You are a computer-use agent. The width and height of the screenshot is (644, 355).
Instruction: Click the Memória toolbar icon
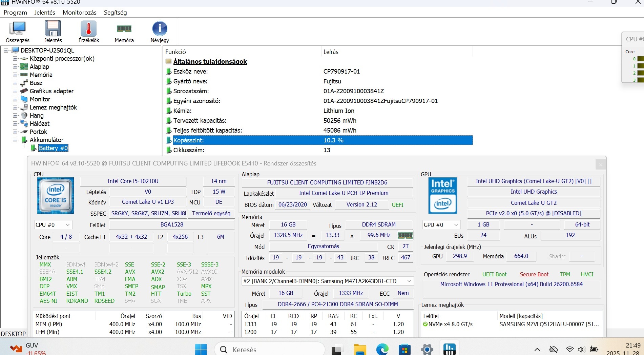[124, 29]
